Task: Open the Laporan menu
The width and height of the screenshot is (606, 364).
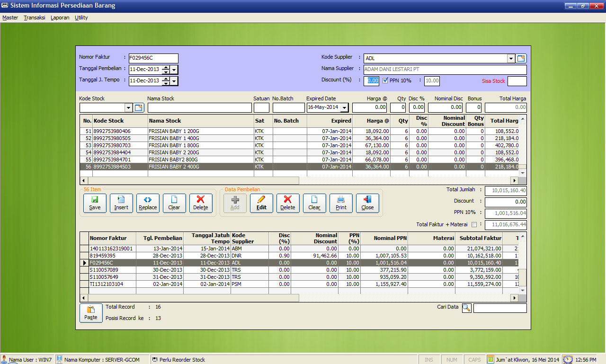Action: point(60,18)
